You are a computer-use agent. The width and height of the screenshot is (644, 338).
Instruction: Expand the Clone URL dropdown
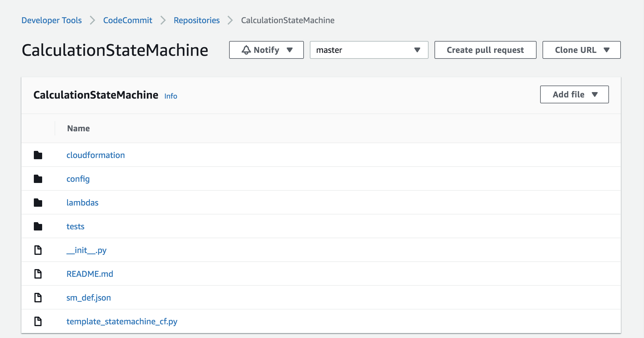click(581, 50)
